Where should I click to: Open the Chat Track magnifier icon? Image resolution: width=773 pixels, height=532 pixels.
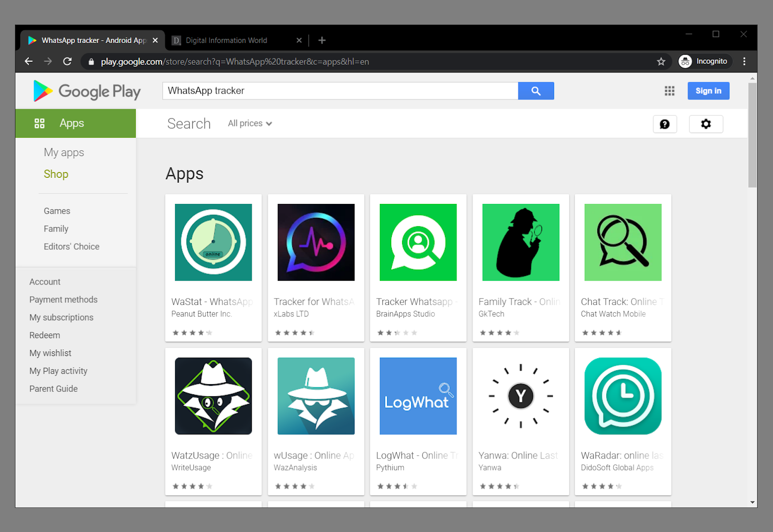(623, 242)
